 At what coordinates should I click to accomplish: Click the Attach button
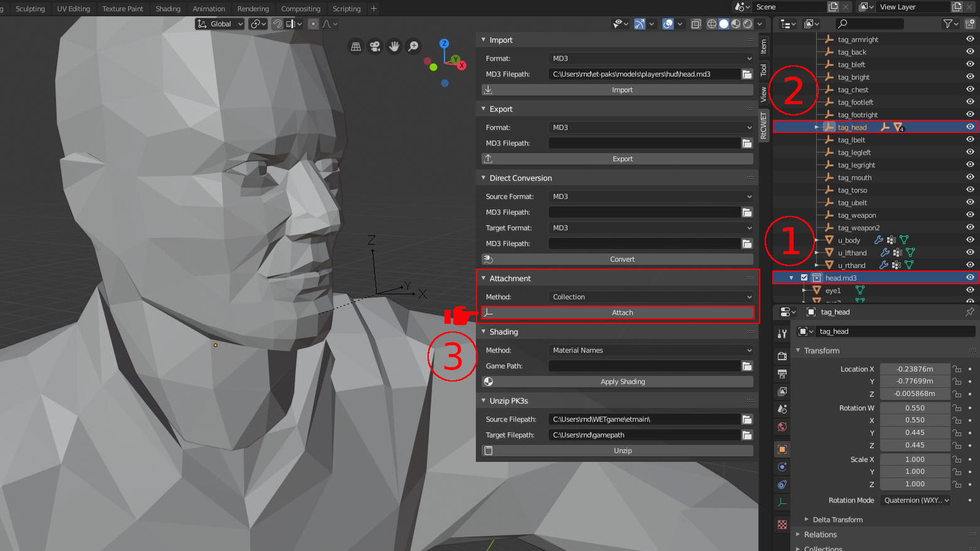click(x=622, y=312)
